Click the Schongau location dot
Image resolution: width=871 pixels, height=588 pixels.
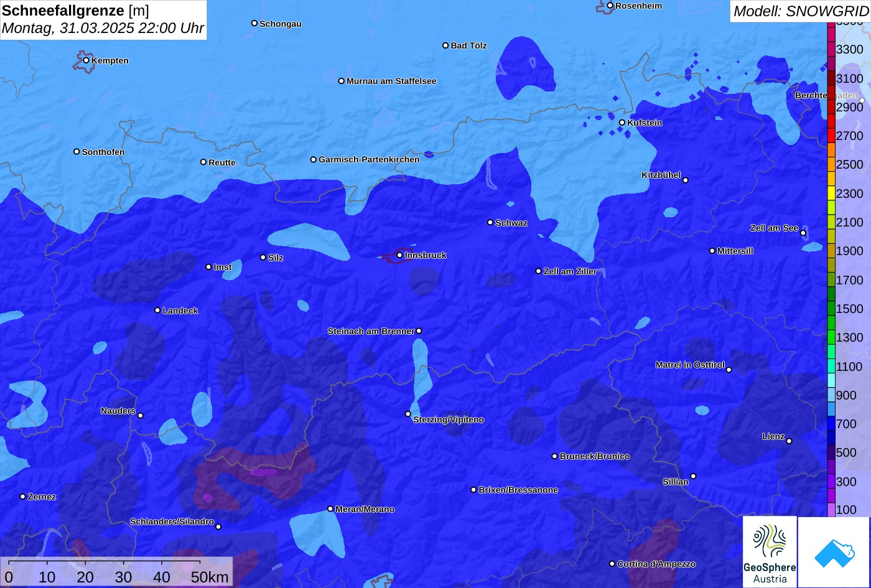(254, 23)
